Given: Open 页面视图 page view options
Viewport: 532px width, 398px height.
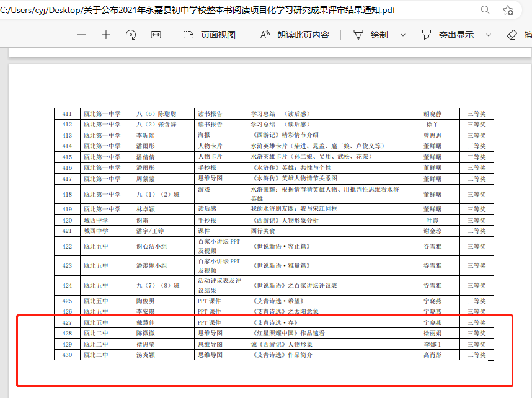Looking at the screenshot, I should pos(210,35).
